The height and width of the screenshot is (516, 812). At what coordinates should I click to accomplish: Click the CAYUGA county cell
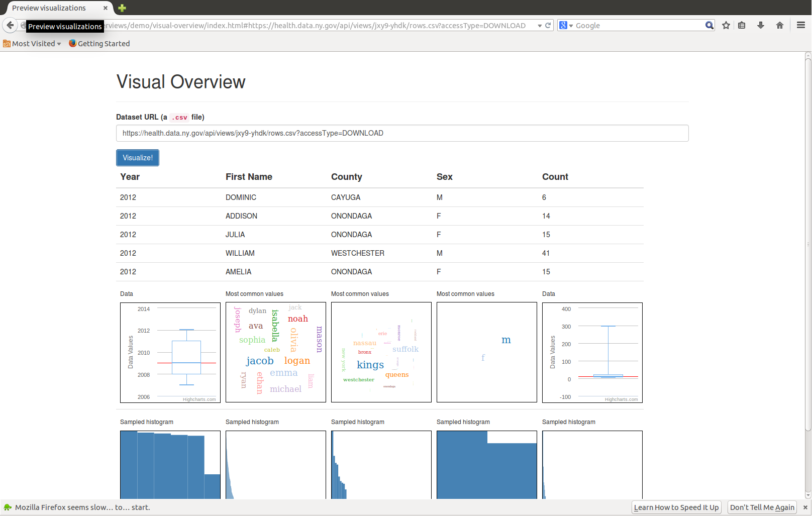click(x=346, y=197)
